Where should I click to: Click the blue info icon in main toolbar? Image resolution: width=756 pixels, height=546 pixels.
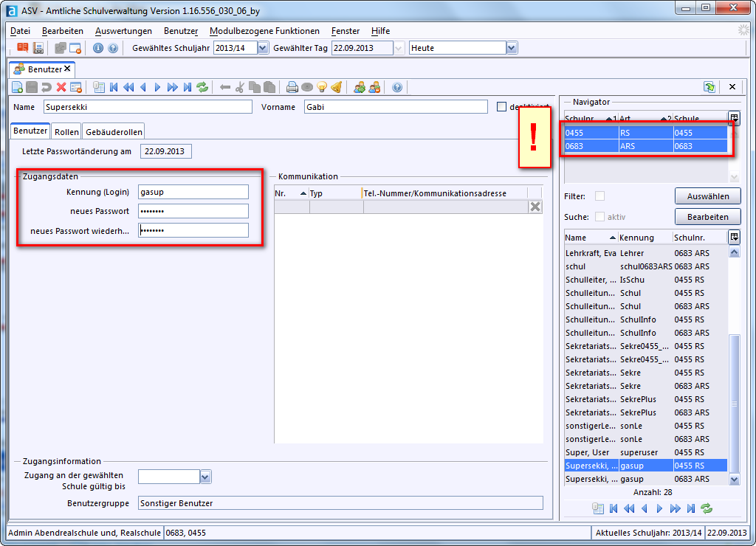pos(98,48)
